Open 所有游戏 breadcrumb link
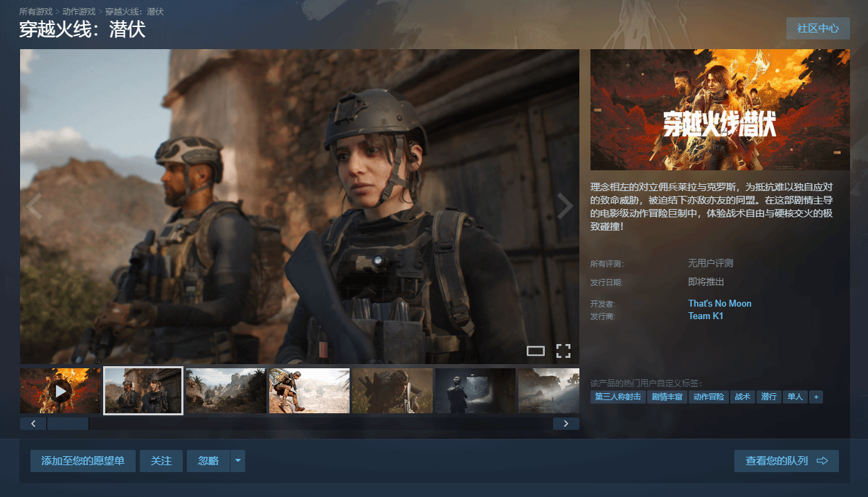This screenshot has height=497, width=868. [x=37, y=12]
